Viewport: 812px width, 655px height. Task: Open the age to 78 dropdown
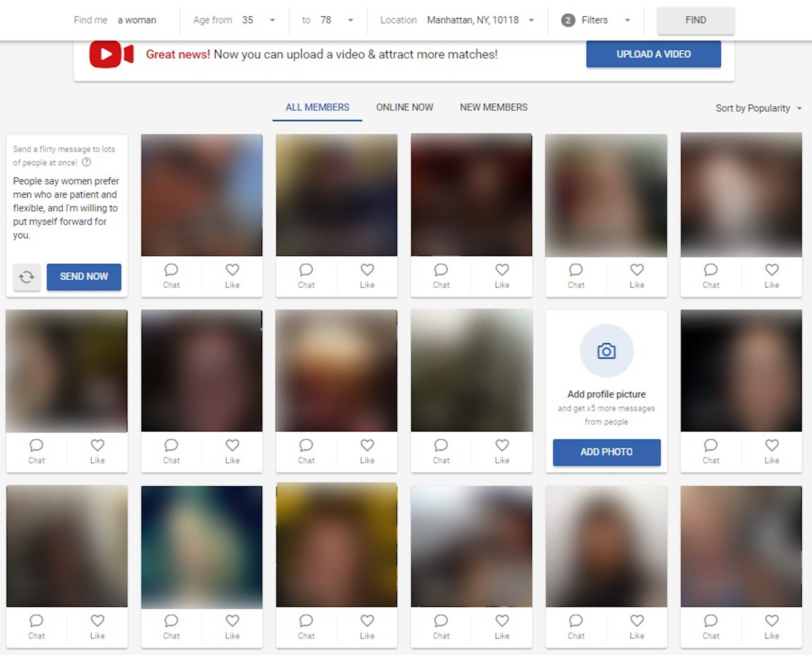tap(328, 20)
